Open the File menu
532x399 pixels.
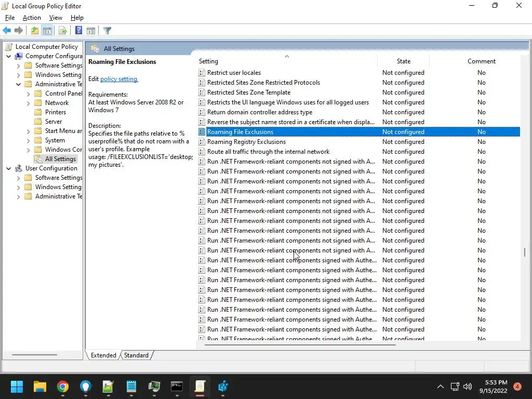tap(10, 18)
